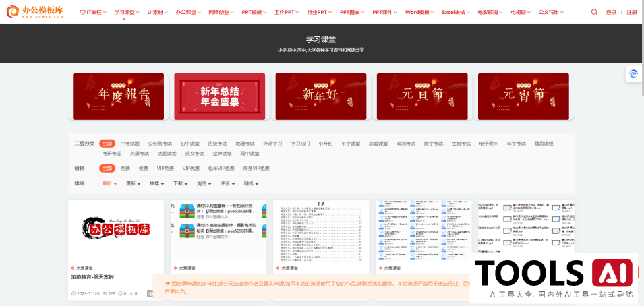644x306 pixels.
Task: Sort by 浏览
Action: pos(204,183)
